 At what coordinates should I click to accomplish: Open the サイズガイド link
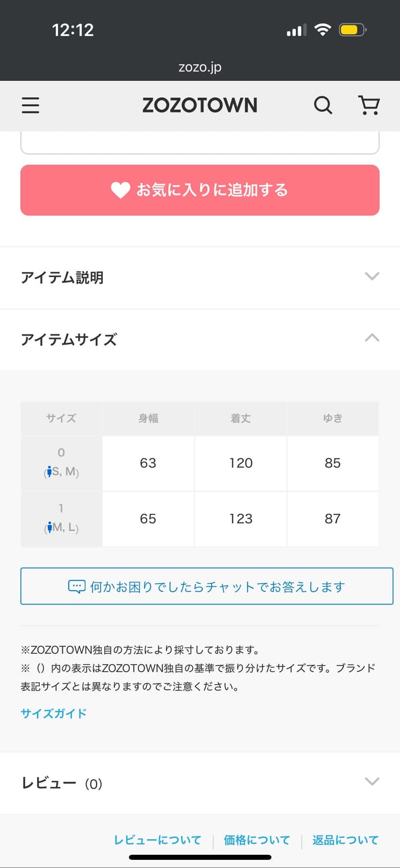pos(54,713)
